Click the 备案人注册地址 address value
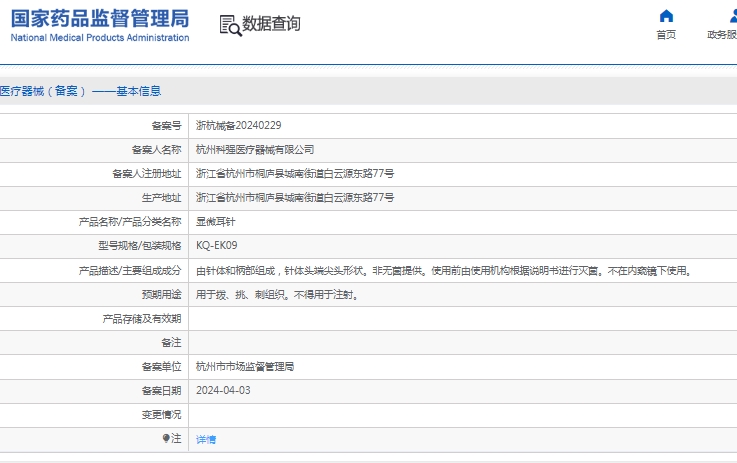The width and height of the screenshot is (737, 463). pyautogui.click(x=295, y=173)
